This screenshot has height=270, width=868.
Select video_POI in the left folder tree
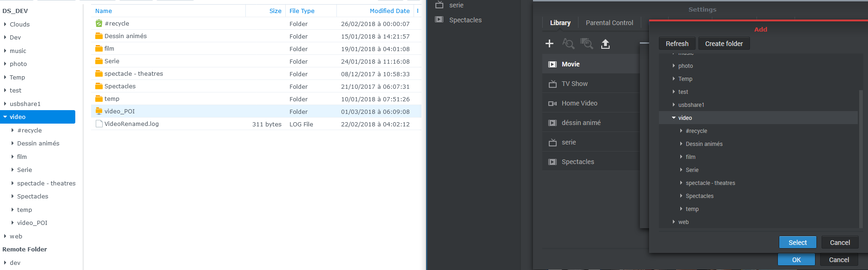(x=32, y=223)
